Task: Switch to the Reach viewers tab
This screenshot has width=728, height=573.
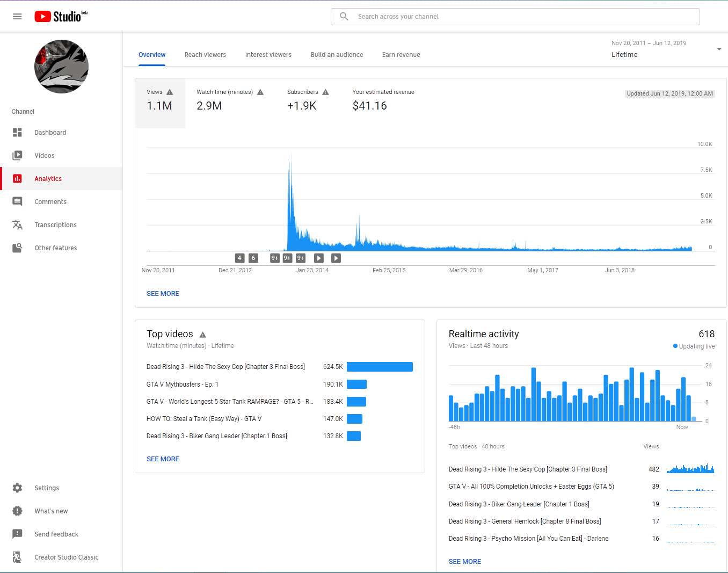Action: 205,55
